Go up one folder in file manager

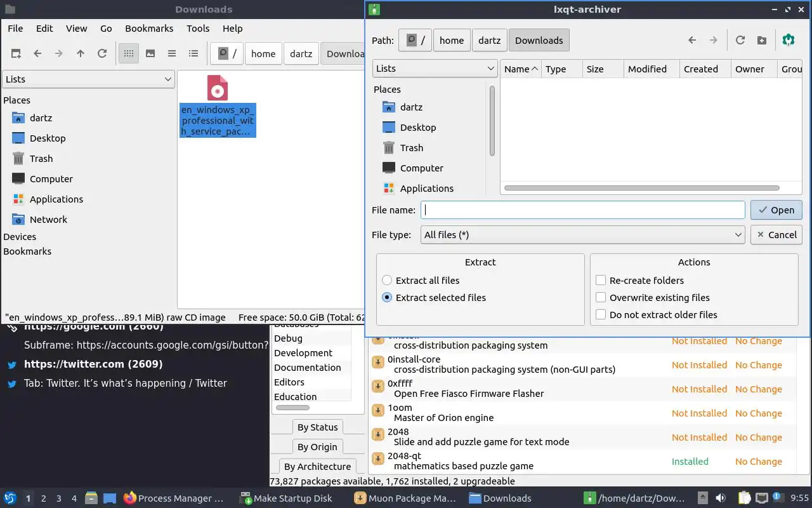[81, 53]
